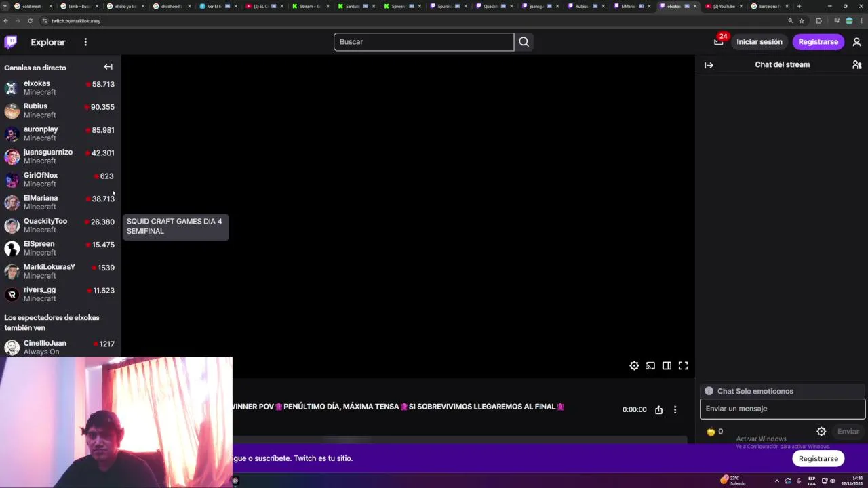Open taskbar microphone indicator

click(x=798, y=481)
